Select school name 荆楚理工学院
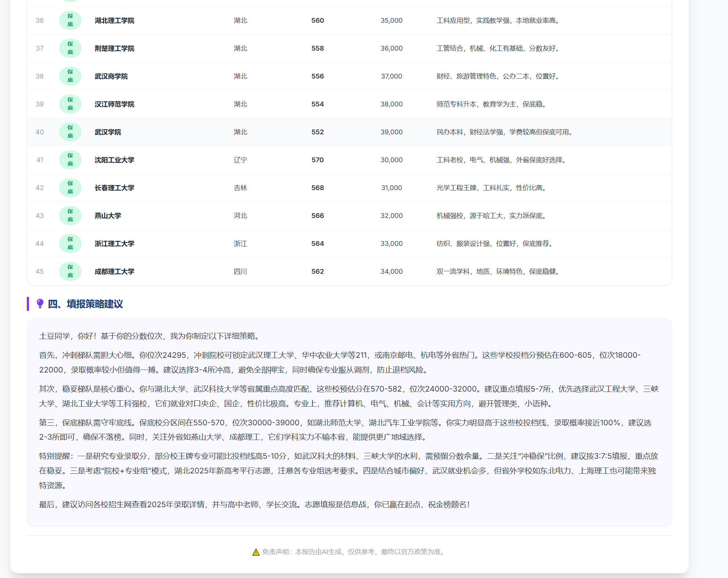This screenshot has width=728, height=578. [115, 48]
